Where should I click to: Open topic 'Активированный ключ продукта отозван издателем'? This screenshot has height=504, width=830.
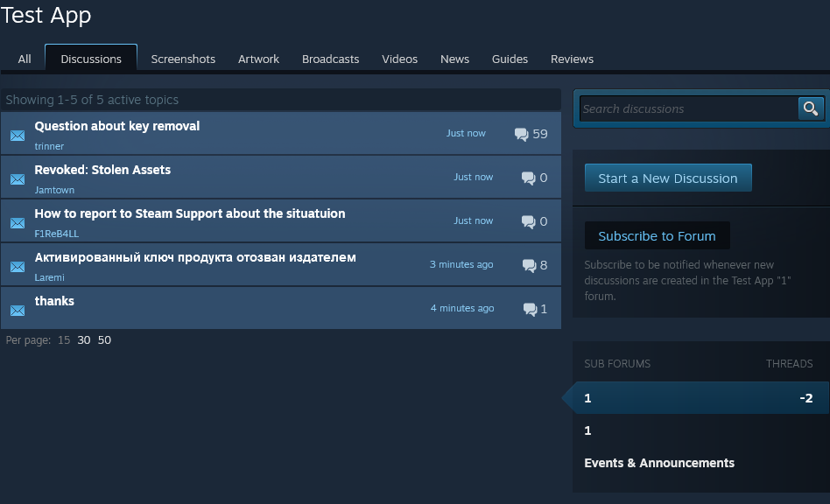click(195, 257)
